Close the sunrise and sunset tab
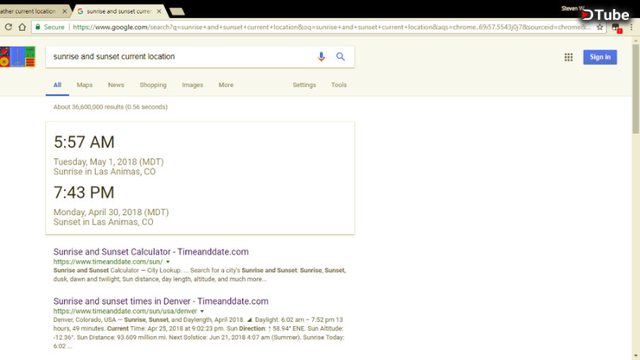 pyautogui.click(x=159, y=11)
